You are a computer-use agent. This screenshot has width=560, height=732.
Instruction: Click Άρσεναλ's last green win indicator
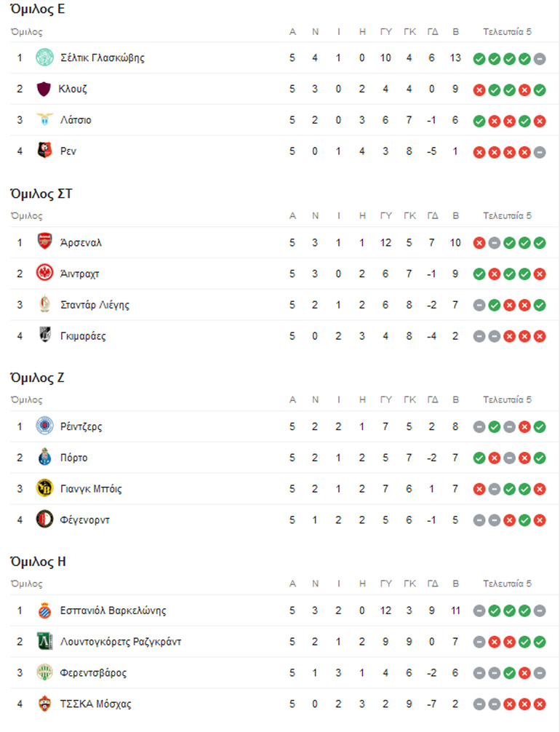[539, 243]
